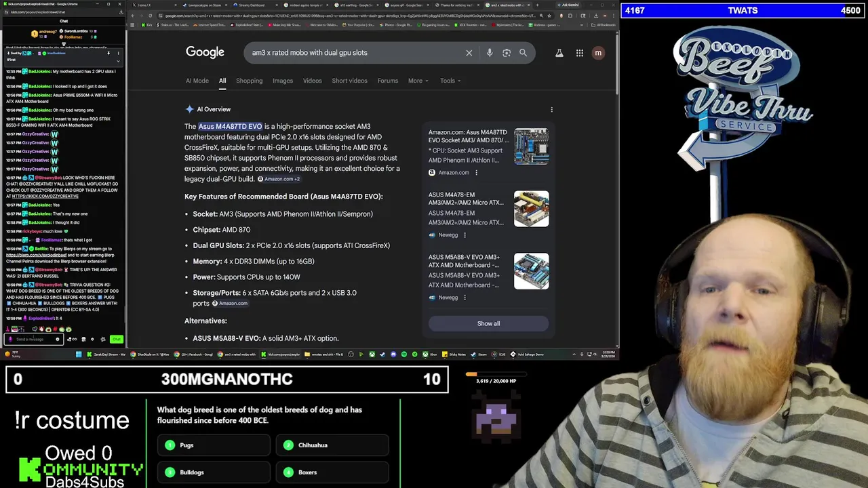Open pinned message three-dot options
The width and height of the screenshot is (868, 488).
[x=118, y=53]
